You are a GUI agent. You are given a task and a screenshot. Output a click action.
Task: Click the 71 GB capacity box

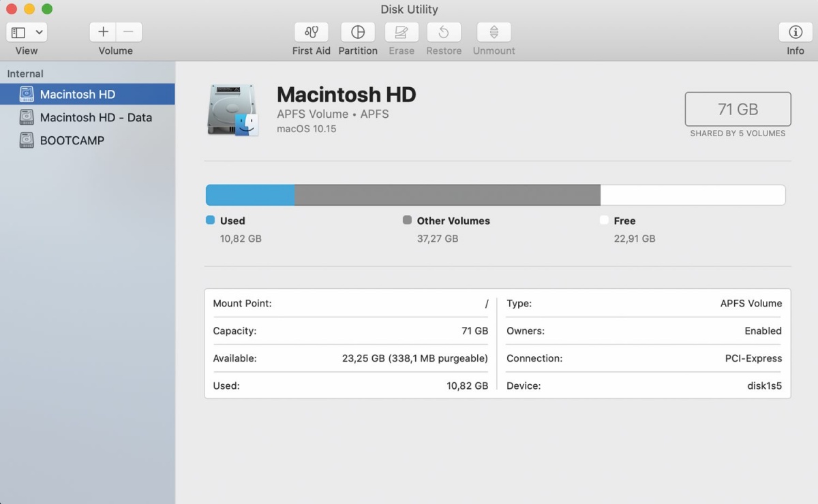pos(738,109)
